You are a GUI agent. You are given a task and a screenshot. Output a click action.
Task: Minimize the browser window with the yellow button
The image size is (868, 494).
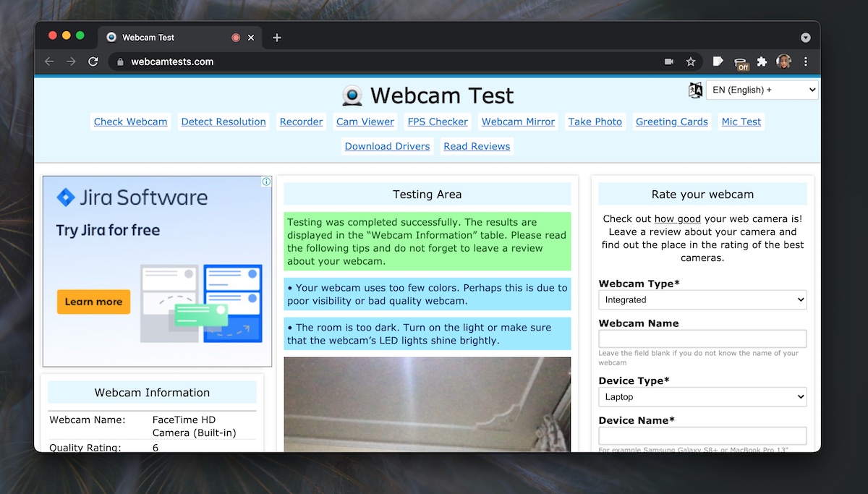coord(67,35)
